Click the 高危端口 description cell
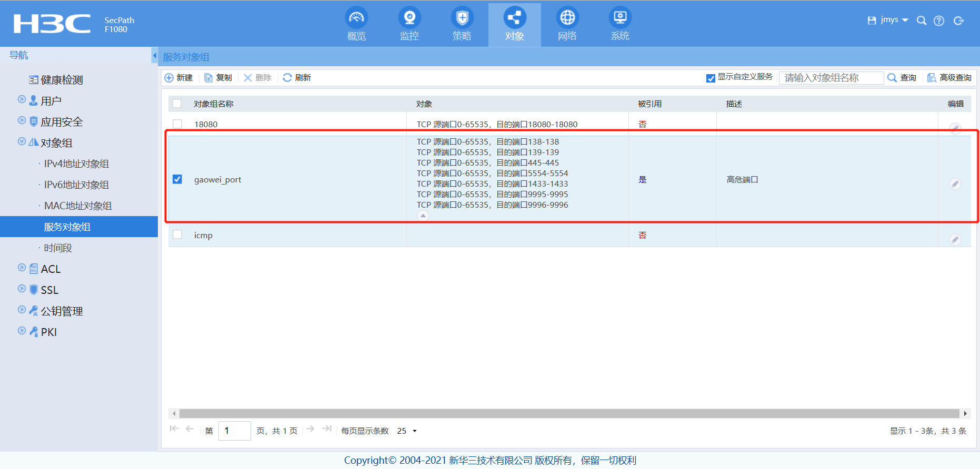This screenshot has height=469, width=980. pos(742,180)
